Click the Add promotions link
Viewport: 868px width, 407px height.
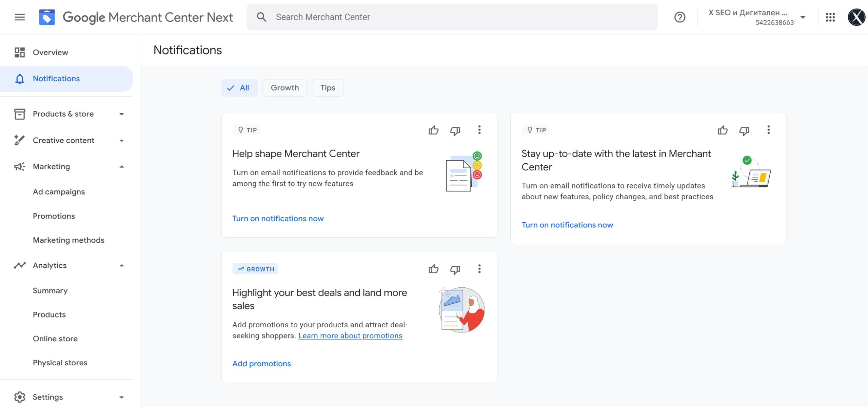[x=261, y=364]
